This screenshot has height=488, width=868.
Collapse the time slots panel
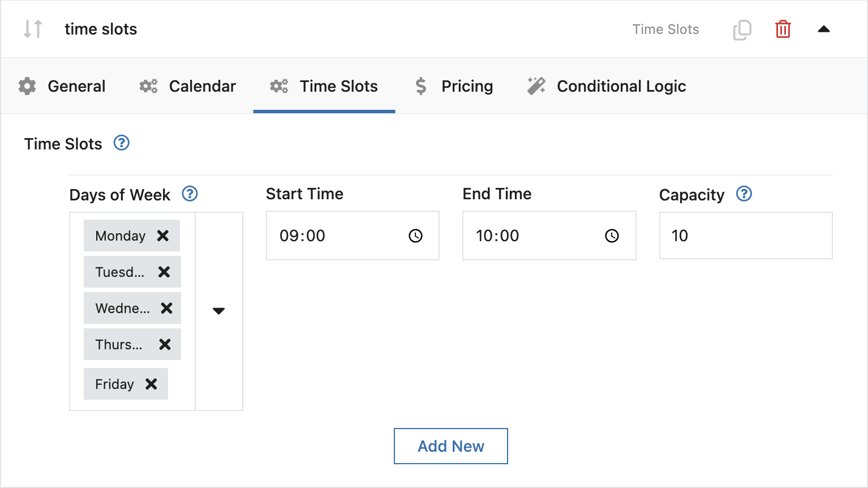point(824,29)
